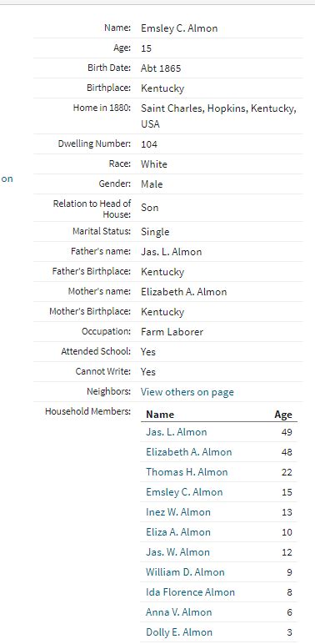Click the Name column header in household table
Screen dimensions: 315x644
(160, 415)
